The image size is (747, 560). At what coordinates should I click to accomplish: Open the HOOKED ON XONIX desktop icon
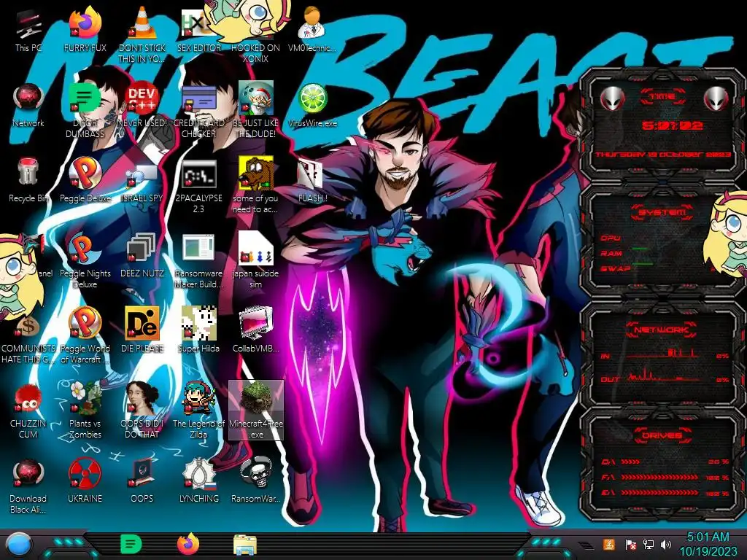pyautogui.click(x=256, y=36)
